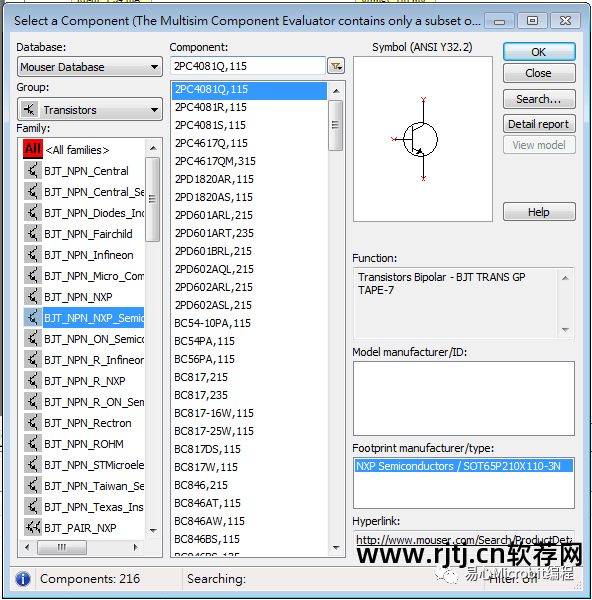The height and width of the screenshot is (600, 592).
Task: Click the BJT_NPN_R_NXP transistor icon
Action: [33, 381]
